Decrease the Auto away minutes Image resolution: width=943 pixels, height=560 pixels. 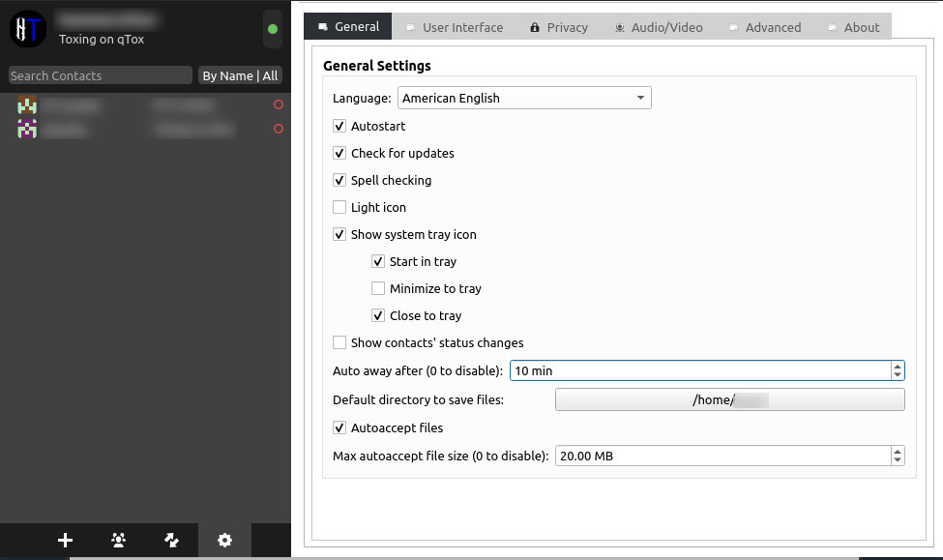pos(898,375)
